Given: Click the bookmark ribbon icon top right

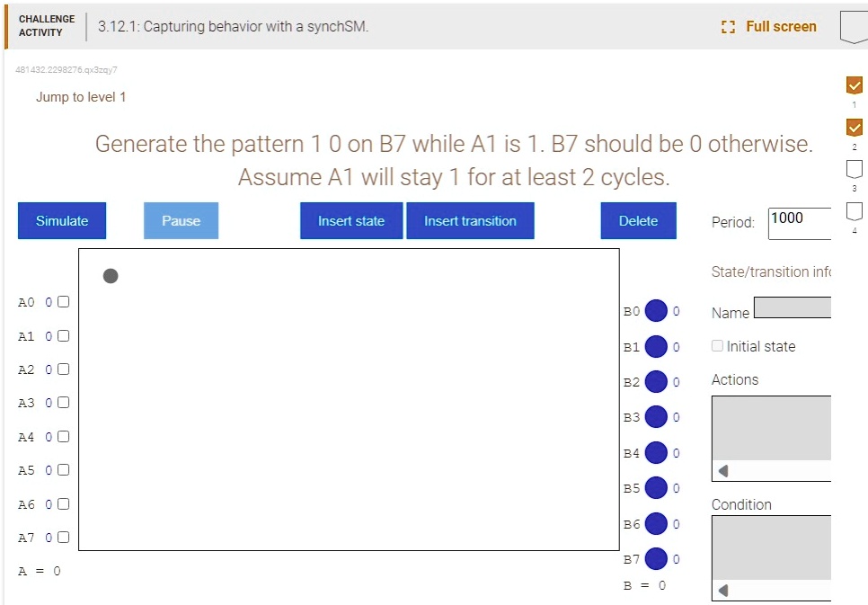Looking at the screenshot, I should [x=855, y=24].
